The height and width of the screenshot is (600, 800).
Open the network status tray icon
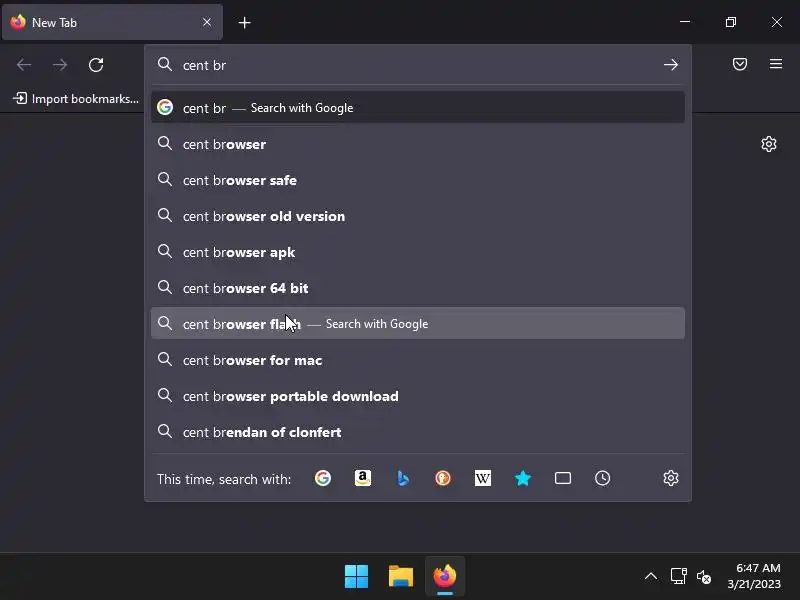[x=678, y=577]
